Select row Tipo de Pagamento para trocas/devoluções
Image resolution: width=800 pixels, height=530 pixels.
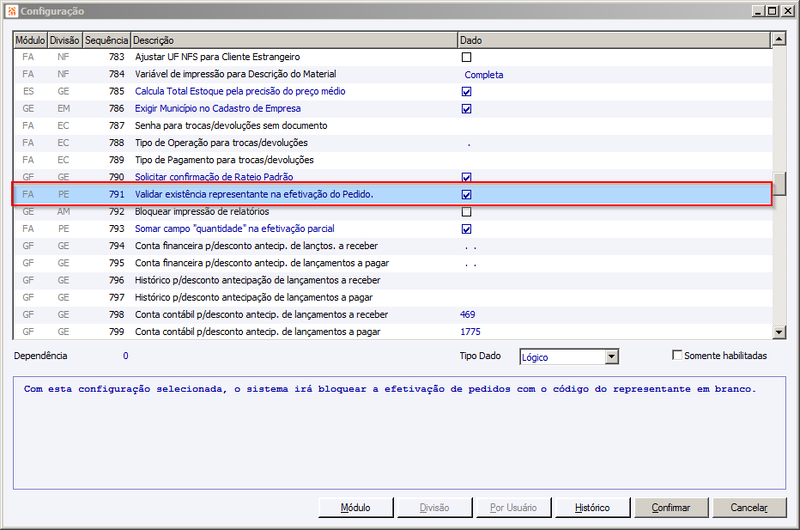(x=392, y=160)
